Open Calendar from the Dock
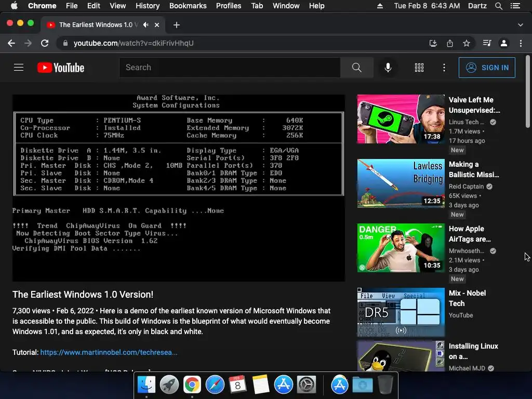 point(237,385)
